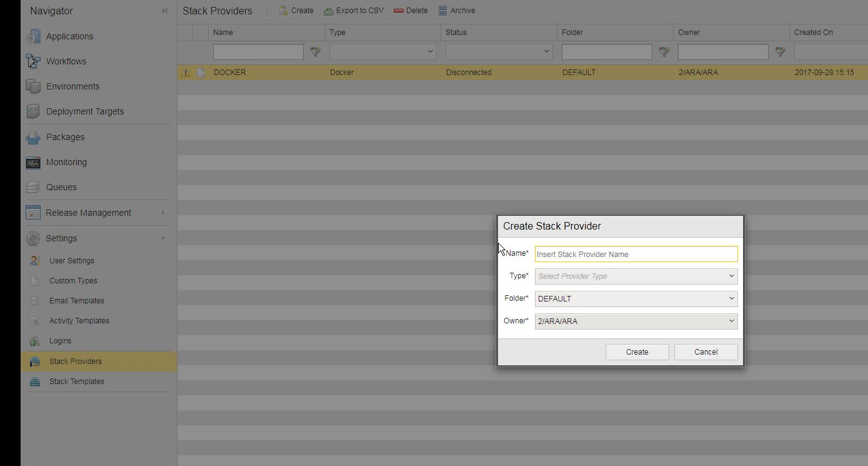Collapse the Navigator panel with the double chevron
The width and height of the screenshot is (868, 466).
click(164, 10)
